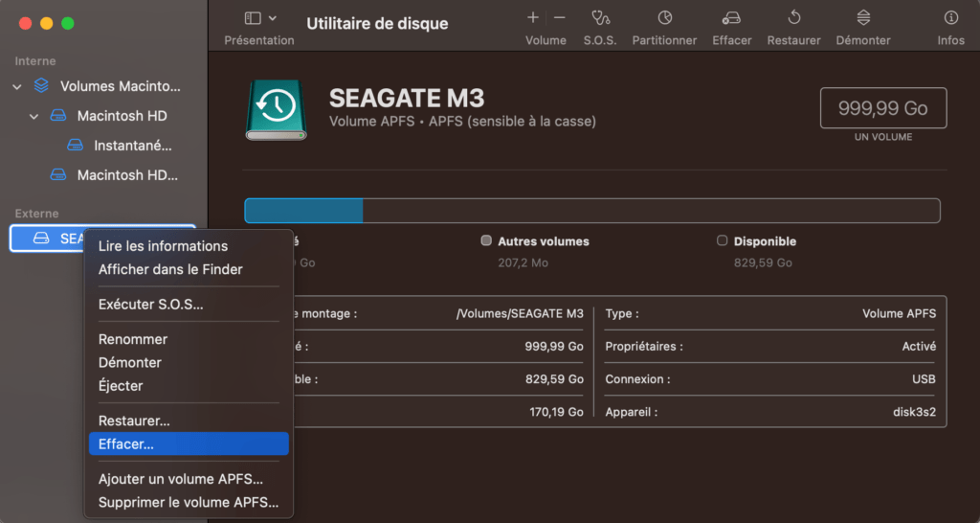Run S.O.S. stethoscope toolbar icon
The height and width of the screenshot is (523, 980).
600,17
